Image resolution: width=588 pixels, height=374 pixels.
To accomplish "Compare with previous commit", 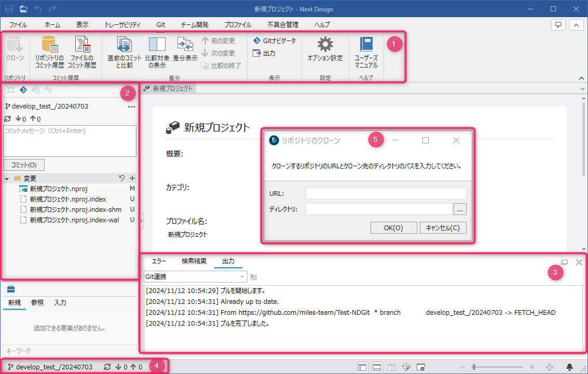I will (124, 52).
